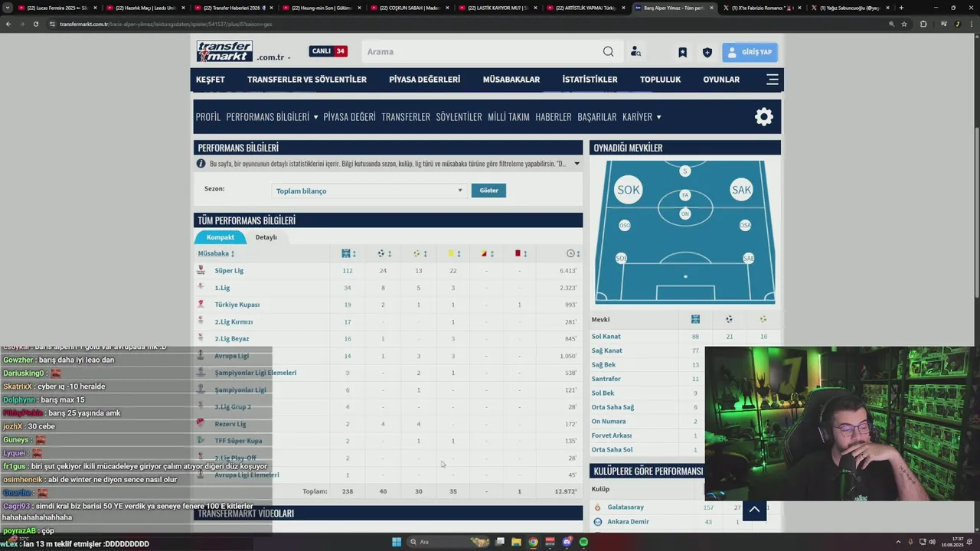The image size is (980, 551).
Task: Open the player Piyasa Değeri tab
Action: [349, 117]
